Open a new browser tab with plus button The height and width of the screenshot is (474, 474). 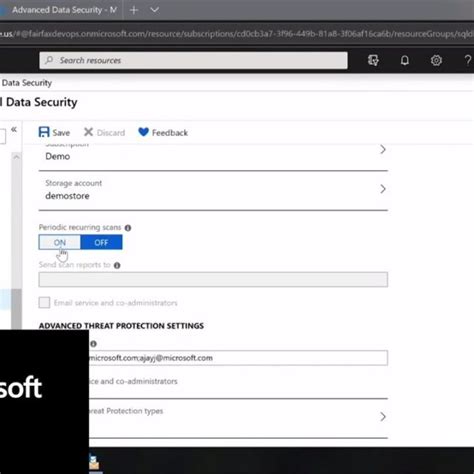[134, 10]
